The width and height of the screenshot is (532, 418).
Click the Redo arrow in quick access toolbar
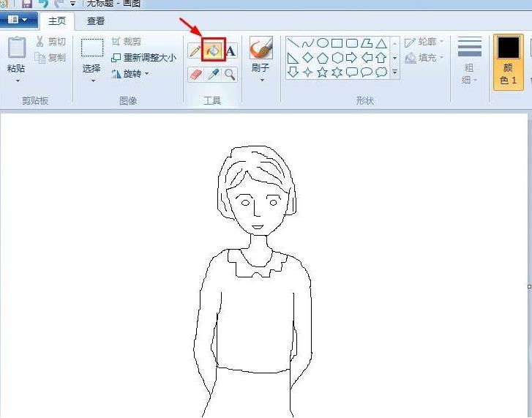pos(59,4)
